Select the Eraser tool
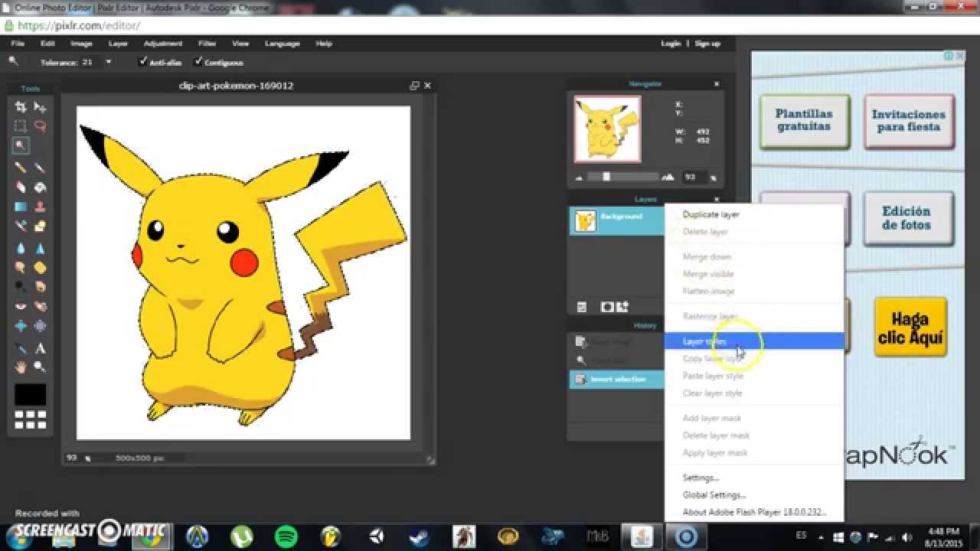The height and width of the screenshot is (551, 980). [21, 187]
